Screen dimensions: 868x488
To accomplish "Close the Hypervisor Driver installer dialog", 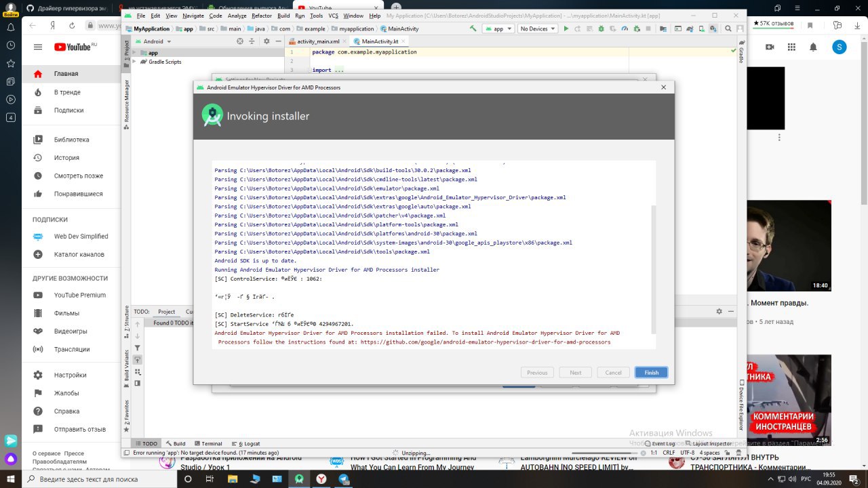I will pyautogui.click(x=663, y=87).
